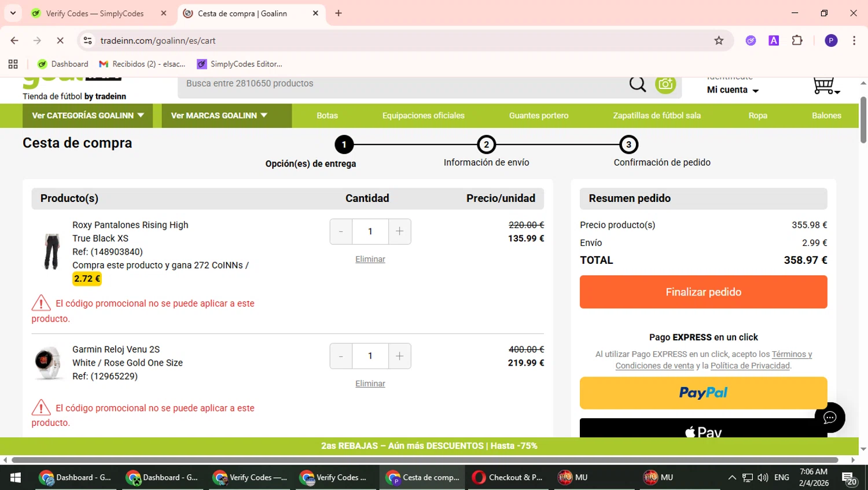
Task: Click the ENG language indicator
Action: [782, 478]
